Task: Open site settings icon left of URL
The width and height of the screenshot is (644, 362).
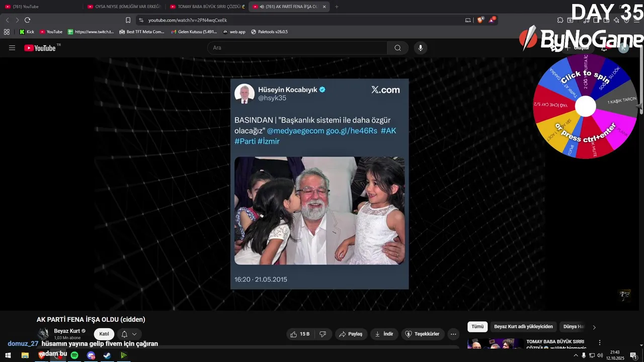Action: tap(141, 20)
